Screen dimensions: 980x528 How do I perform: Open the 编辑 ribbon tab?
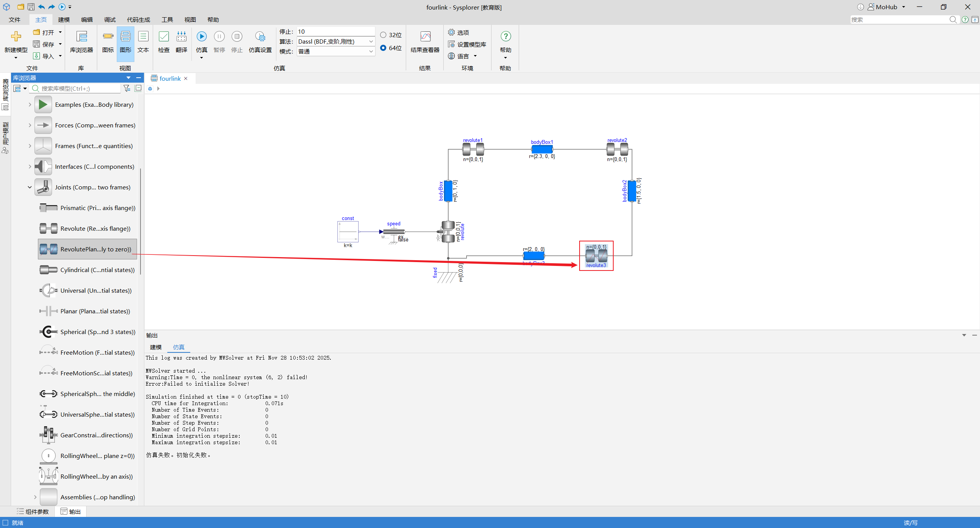pyautogui.click(x=87, y=20)
